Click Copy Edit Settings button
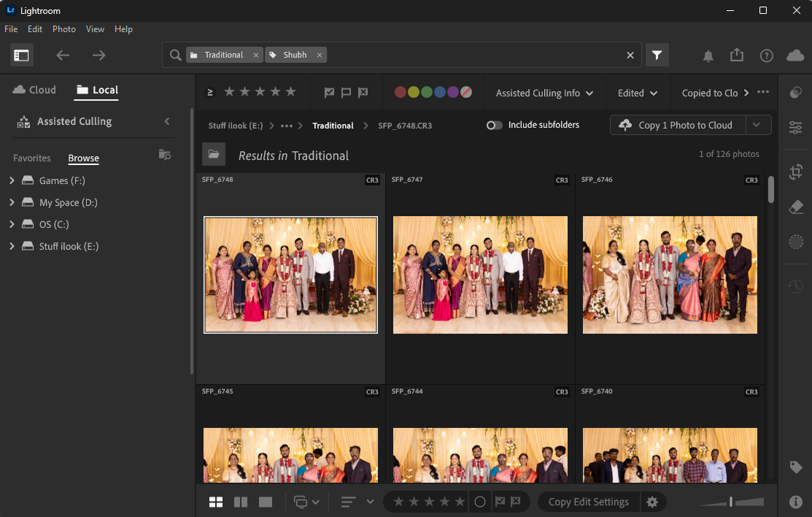 [x=589, y=502]
